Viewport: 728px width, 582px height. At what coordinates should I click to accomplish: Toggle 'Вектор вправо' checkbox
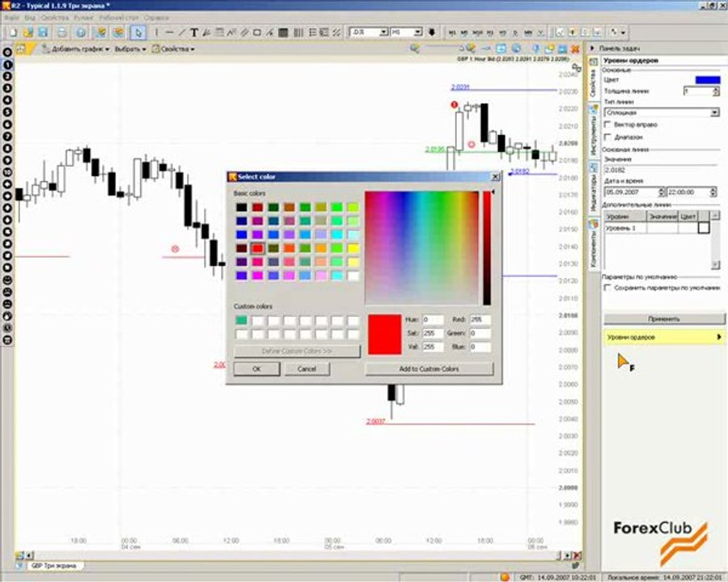click(607, 124)
